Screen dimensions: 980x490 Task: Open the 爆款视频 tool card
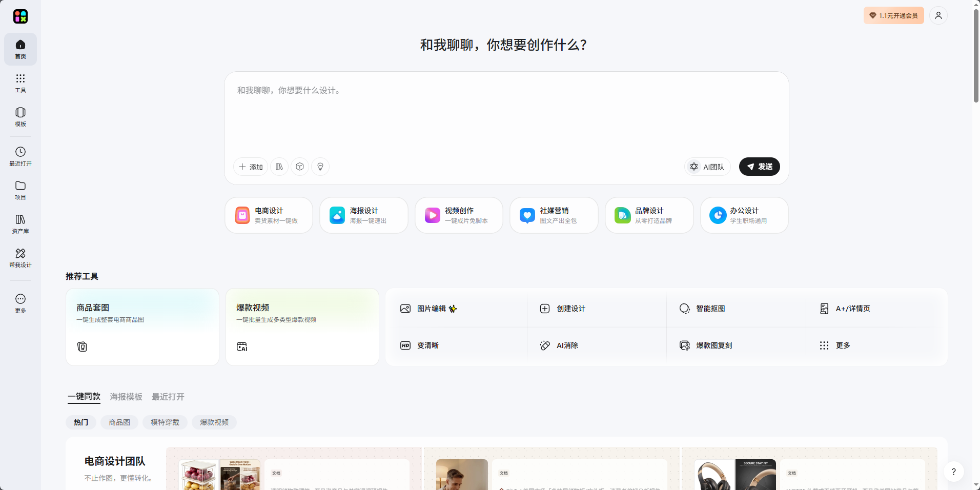[x=302, y=327]
